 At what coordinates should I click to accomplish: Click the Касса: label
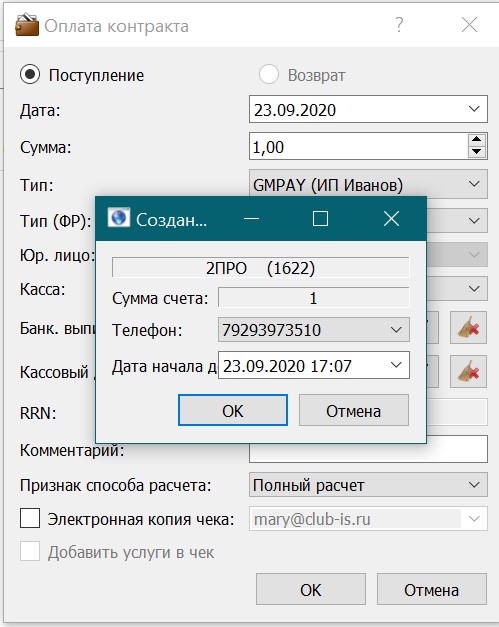click(42, 289)
